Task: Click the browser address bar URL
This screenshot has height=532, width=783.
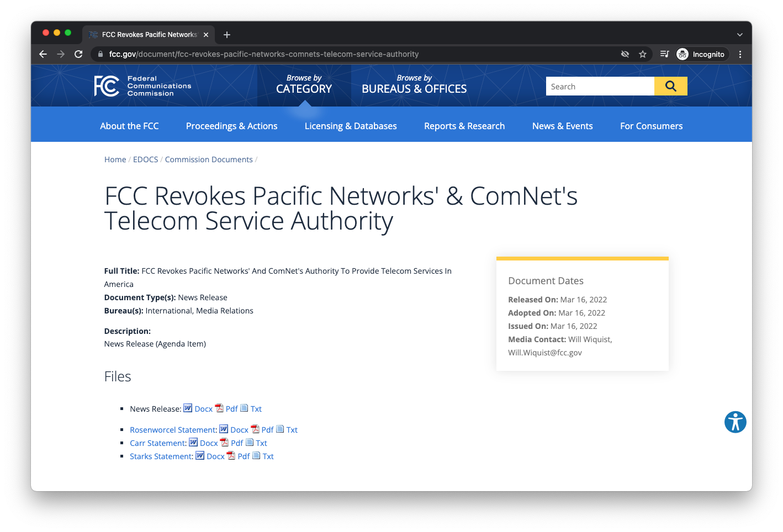Action: (x=264, y=54)
